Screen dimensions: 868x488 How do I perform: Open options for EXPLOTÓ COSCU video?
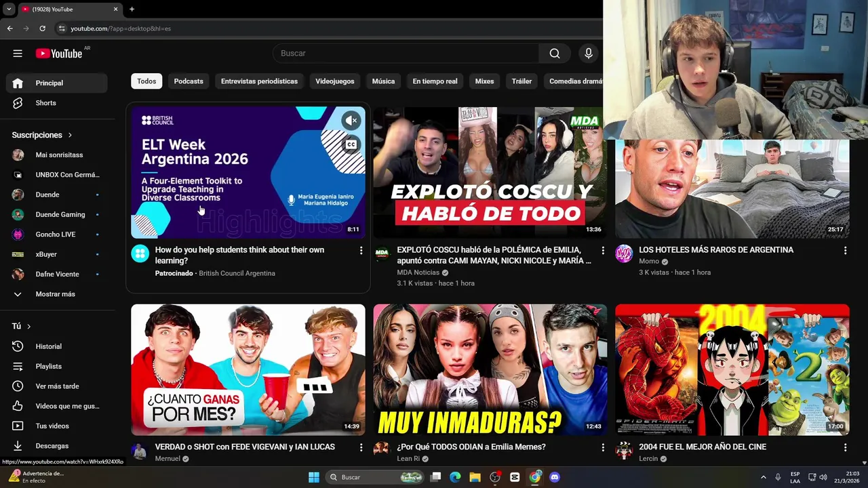point(603,251)
